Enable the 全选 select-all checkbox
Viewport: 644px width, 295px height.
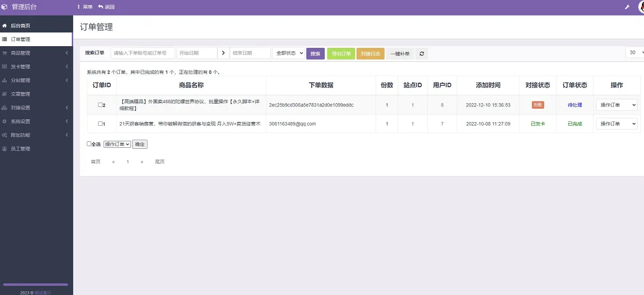point(89,144)
